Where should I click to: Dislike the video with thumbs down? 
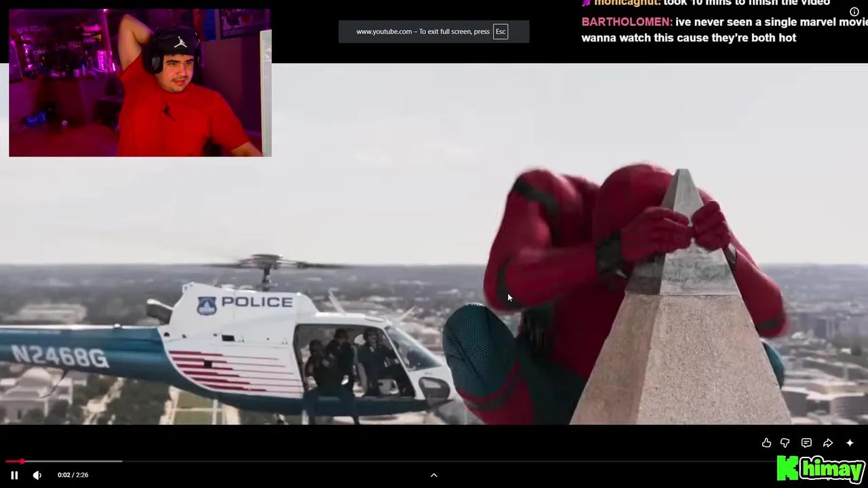pyautogui.click(x=785, y=443)
